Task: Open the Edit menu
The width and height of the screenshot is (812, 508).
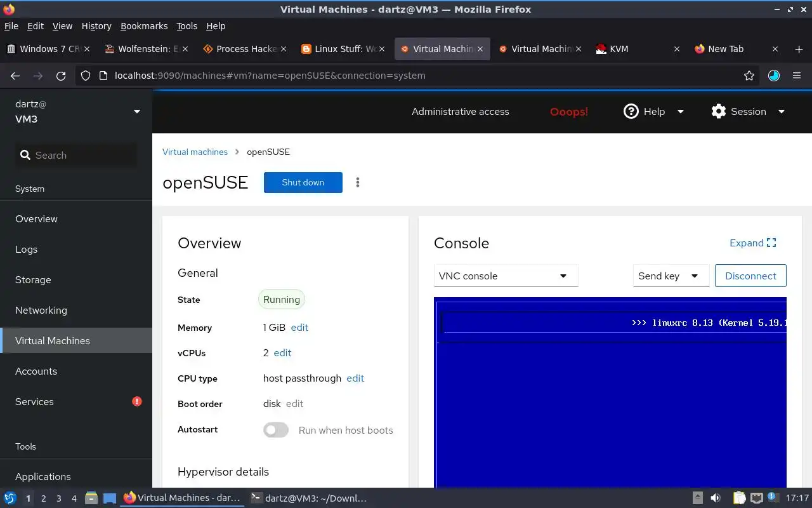Action: (x=36, y=26)
